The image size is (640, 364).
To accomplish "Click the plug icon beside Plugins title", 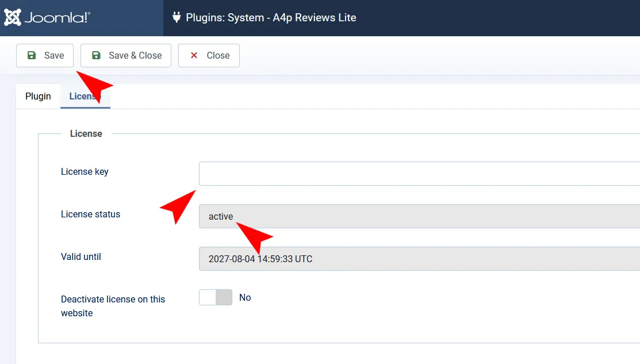I will click(177, 17).
